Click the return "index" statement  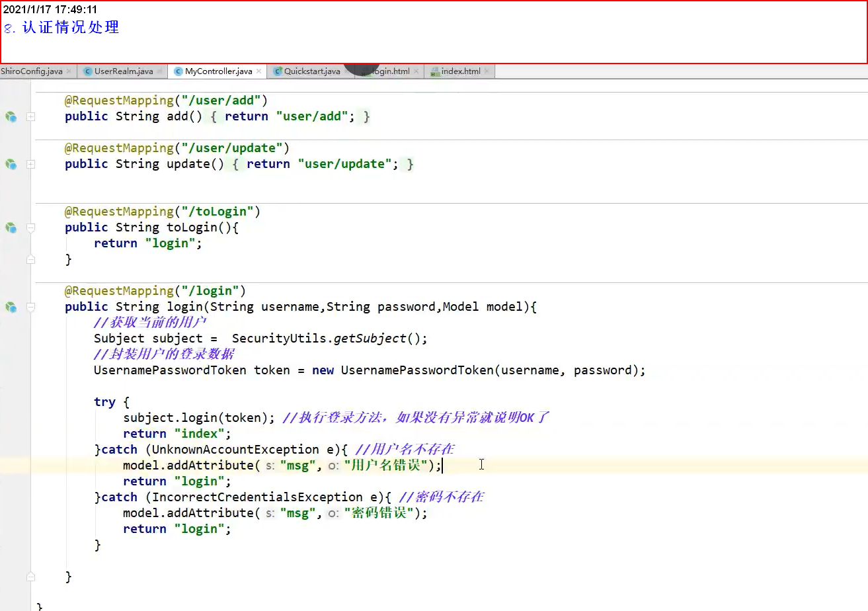[x=177, y=434]
